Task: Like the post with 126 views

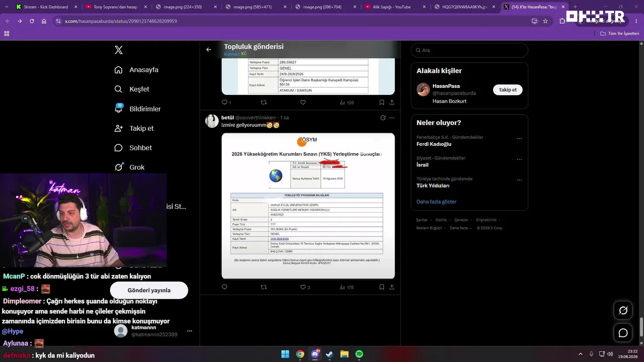Action: (303, 103)
